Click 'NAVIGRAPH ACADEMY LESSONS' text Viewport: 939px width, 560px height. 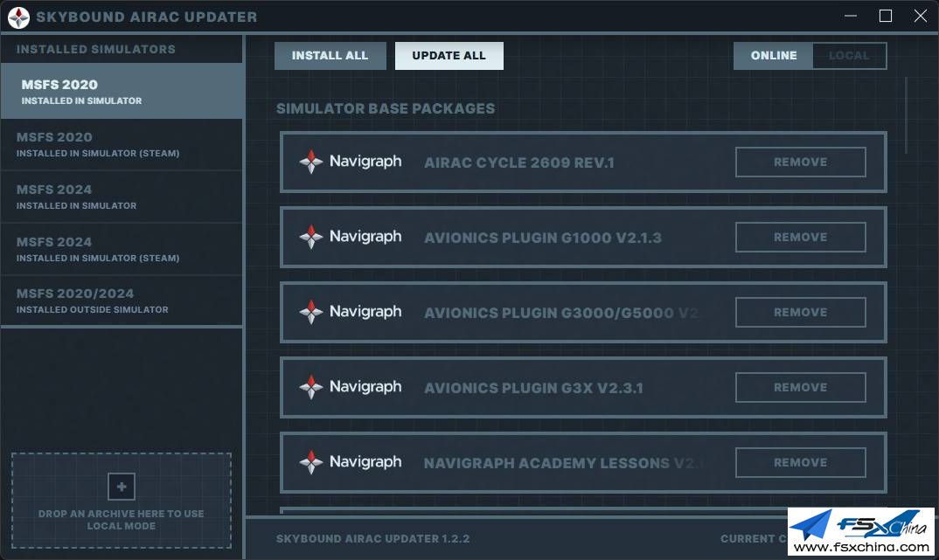546,463
